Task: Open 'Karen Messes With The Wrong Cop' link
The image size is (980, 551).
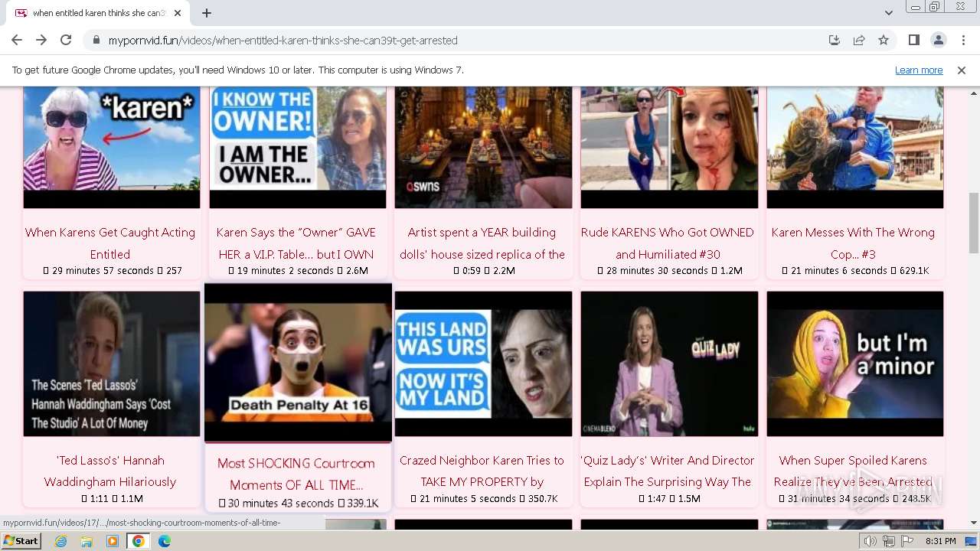Action: tap(853, 243)
